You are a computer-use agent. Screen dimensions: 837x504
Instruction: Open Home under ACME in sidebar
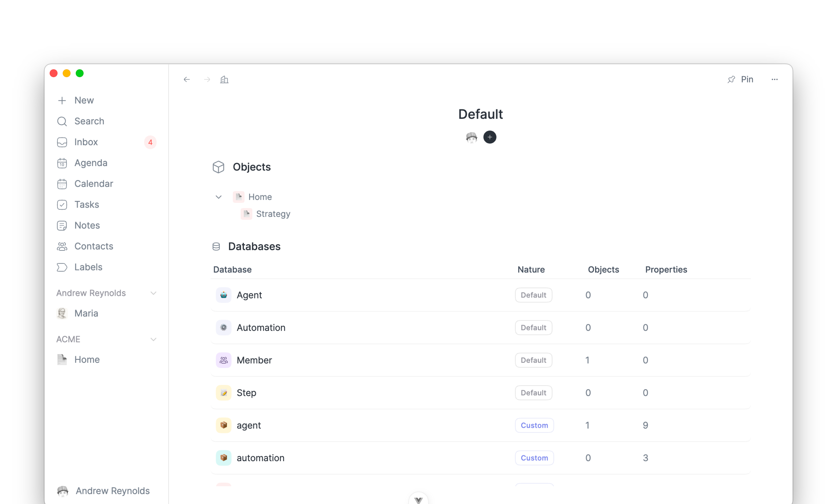coord(87,360)
